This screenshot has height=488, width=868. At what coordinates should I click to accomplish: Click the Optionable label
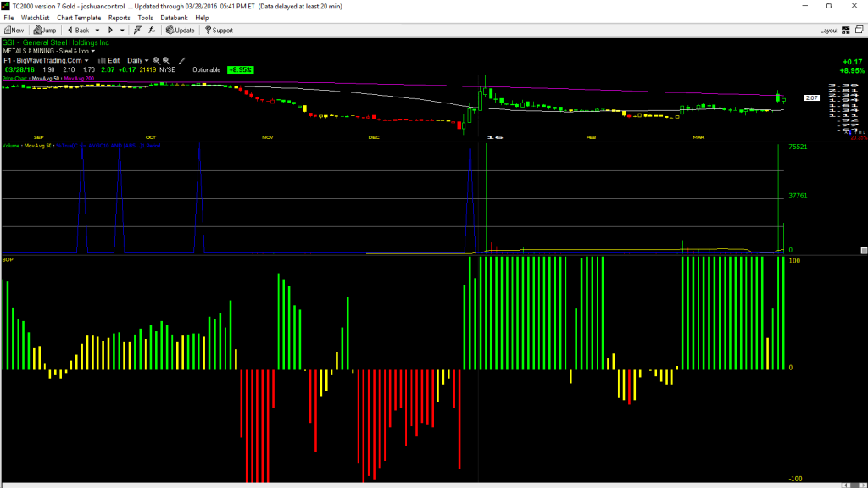[207, 70]
